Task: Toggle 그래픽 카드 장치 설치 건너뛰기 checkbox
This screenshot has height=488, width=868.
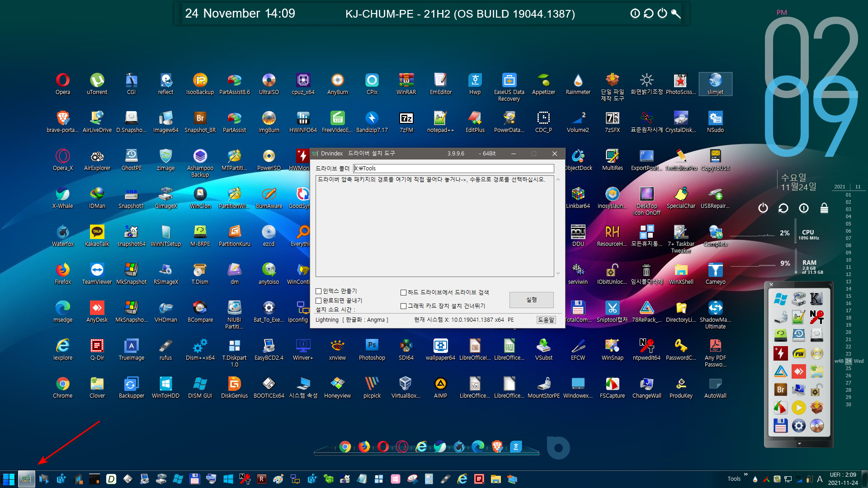Action: click(403, 306)
